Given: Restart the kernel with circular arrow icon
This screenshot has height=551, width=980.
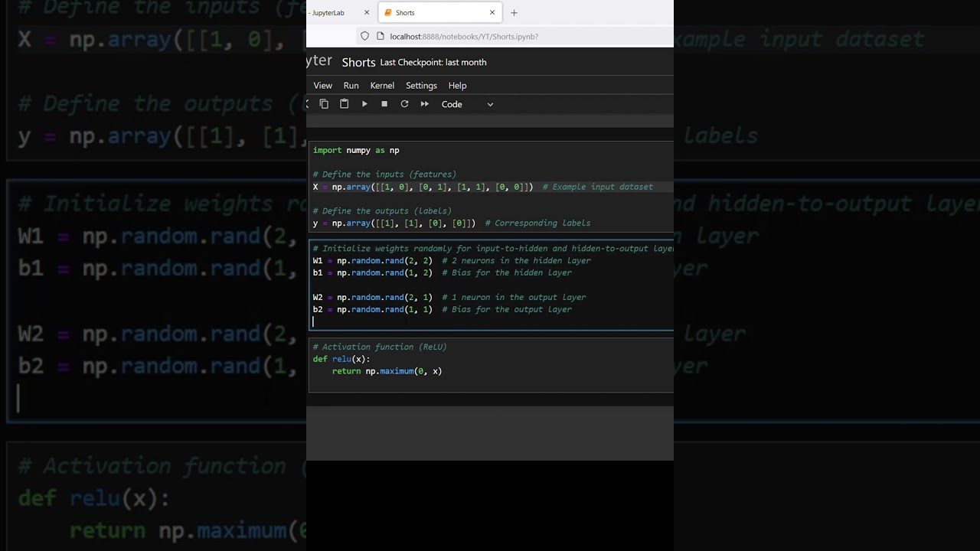Looking at the screenshot, I should pyautogui.click(x=404, y=104).
